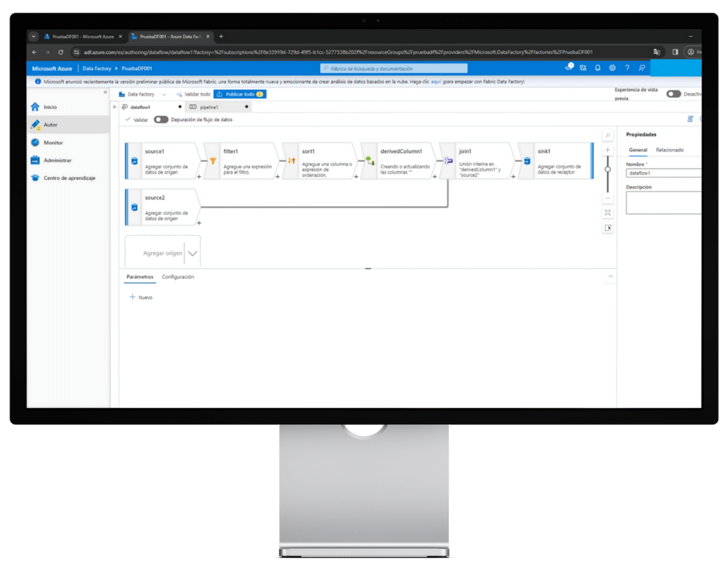
Task: Click the Fábrica de búsqueda search box
Action: [x=394, y=68]
